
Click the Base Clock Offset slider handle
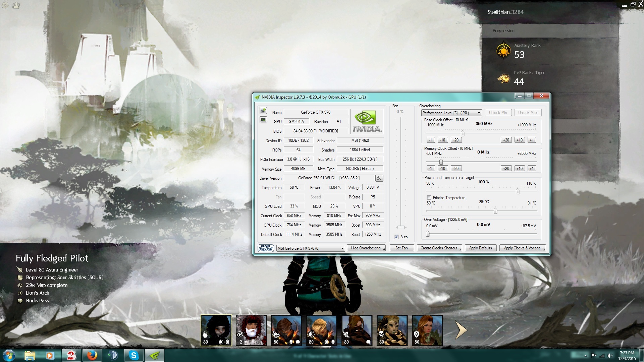tap(463, 133)
